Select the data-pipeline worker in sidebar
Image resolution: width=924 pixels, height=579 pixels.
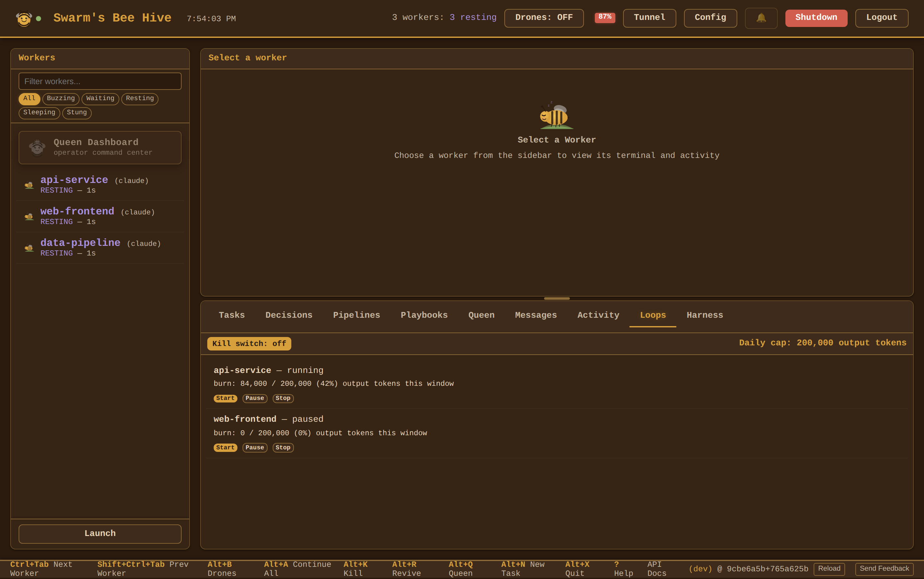click(100, 248)
